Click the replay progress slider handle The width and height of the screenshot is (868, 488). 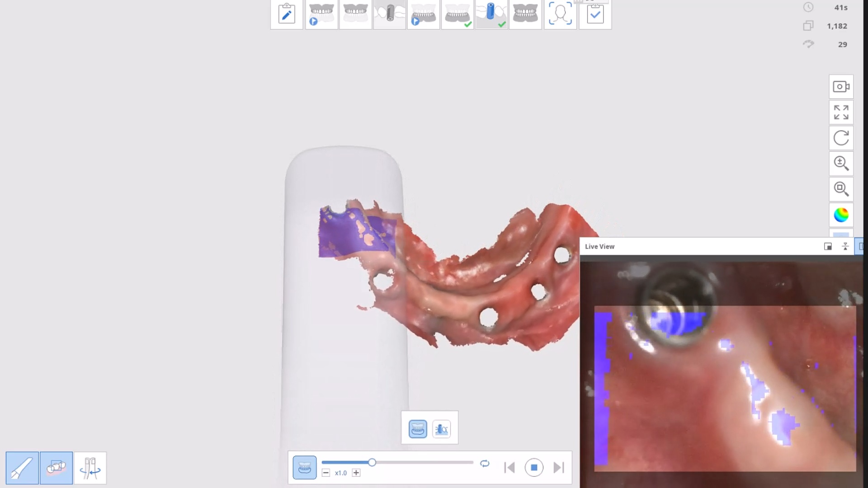click(x=372, y=462)
